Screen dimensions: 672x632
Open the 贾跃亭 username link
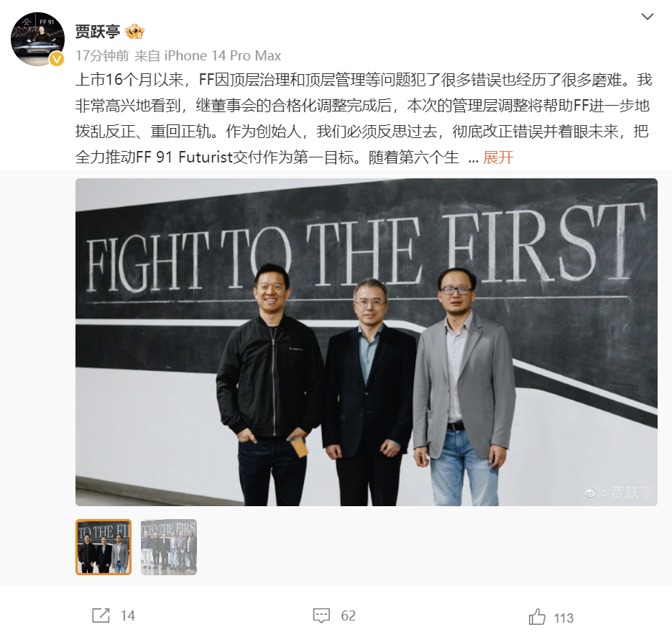click(98, 32)
